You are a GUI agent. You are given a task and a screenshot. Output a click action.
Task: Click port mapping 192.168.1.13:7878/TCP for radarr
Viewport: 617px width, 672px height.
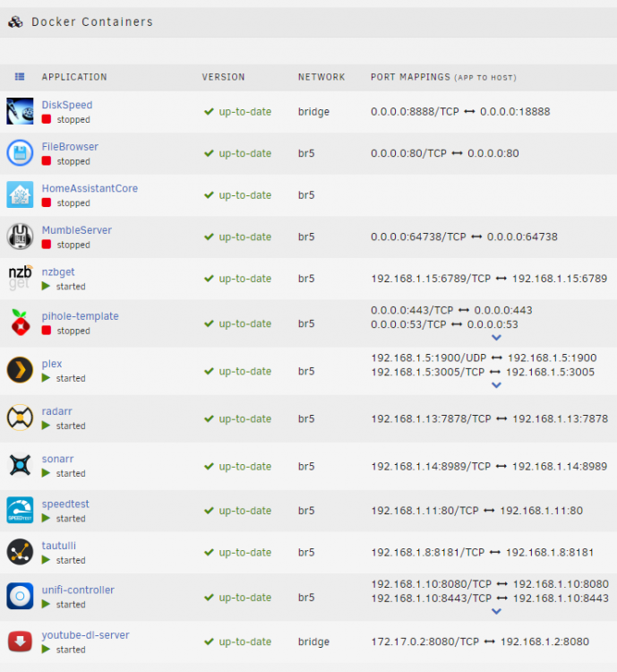pos(489,418)
